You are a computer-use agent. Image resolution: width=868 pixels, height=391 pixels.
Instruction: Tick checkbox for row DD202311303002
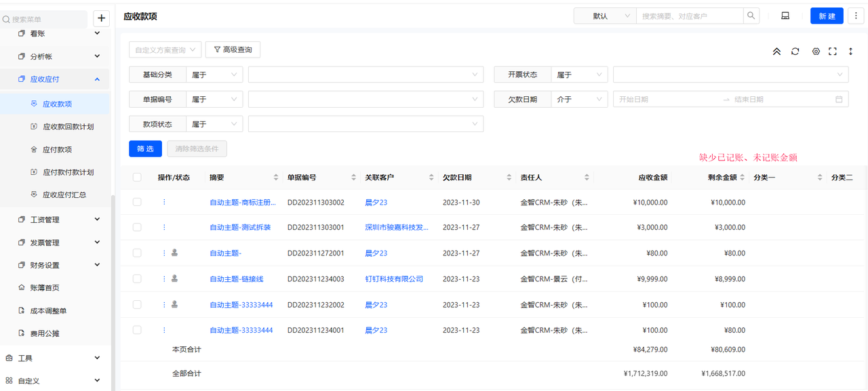[137, 202]
